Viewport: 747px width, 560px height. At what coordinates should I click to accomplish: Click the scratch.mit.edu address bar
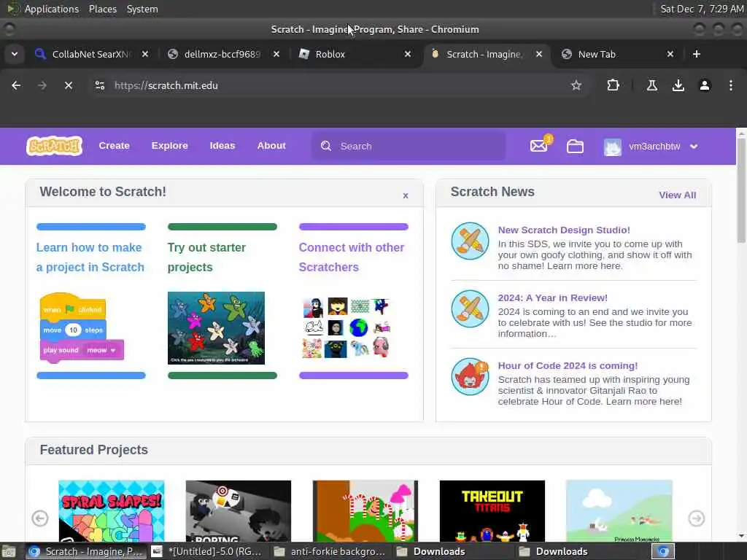tap(333, 85)
